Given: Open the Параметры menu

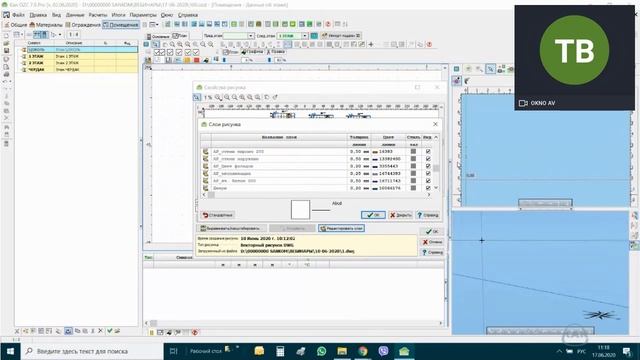Looking at the screenshot, I should coord(143,15).
